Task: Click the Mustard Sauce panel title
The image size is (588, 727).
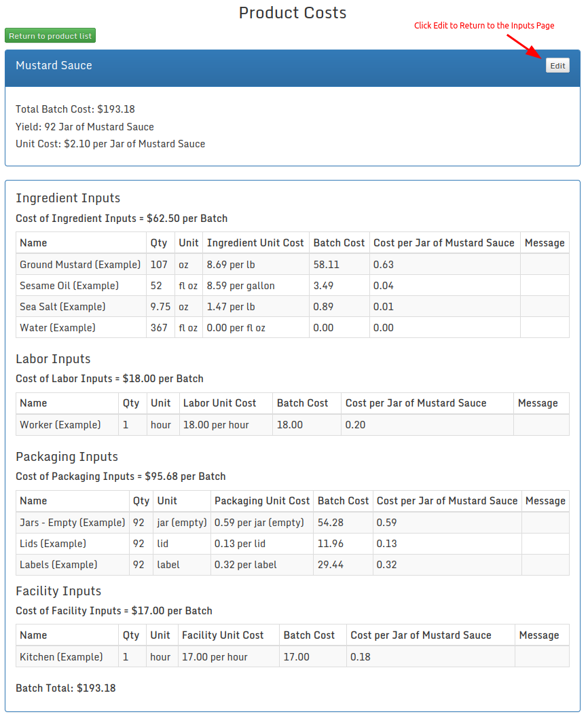Action: click(x=54, y=66)
